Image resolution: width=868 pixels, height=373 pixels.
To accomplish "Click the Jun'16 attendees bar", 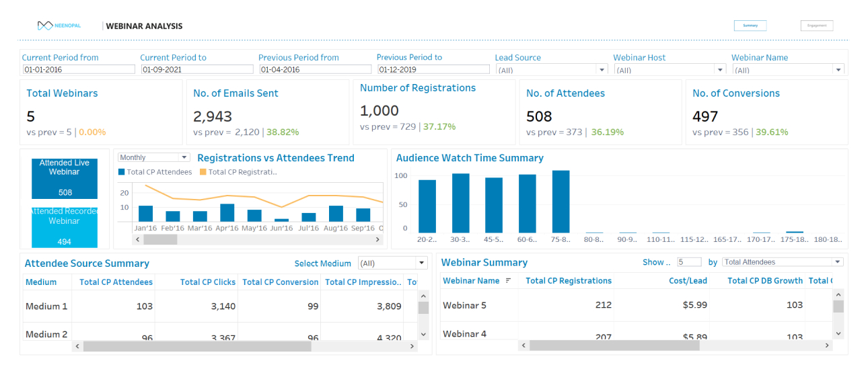I will pos(282,220).
